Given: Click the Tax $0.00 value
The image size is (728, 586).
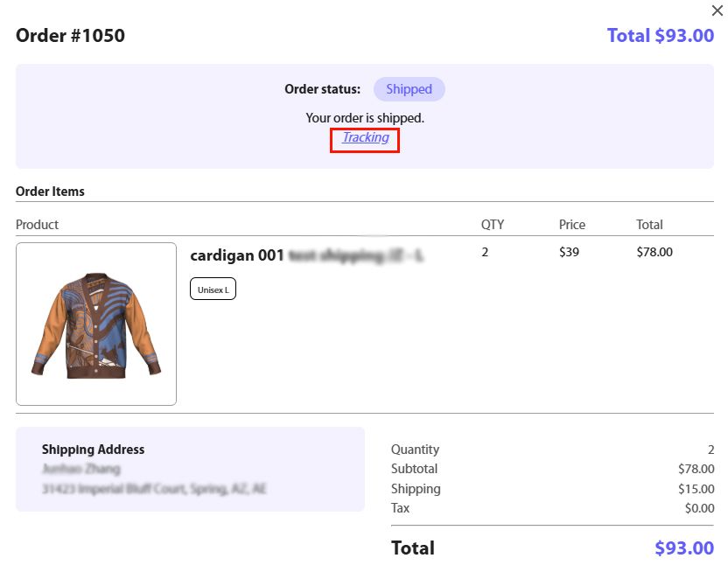Looking at the screenshot, I should [700, 508].
